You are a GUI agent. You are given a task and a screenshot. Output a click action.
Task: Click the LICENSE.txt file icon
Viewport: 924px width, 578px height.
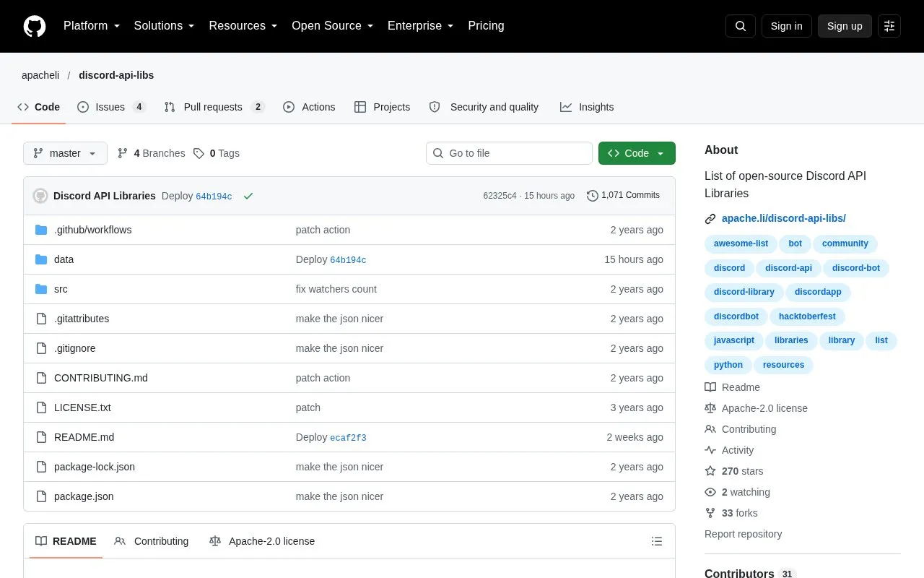click(x=41, y=407)
